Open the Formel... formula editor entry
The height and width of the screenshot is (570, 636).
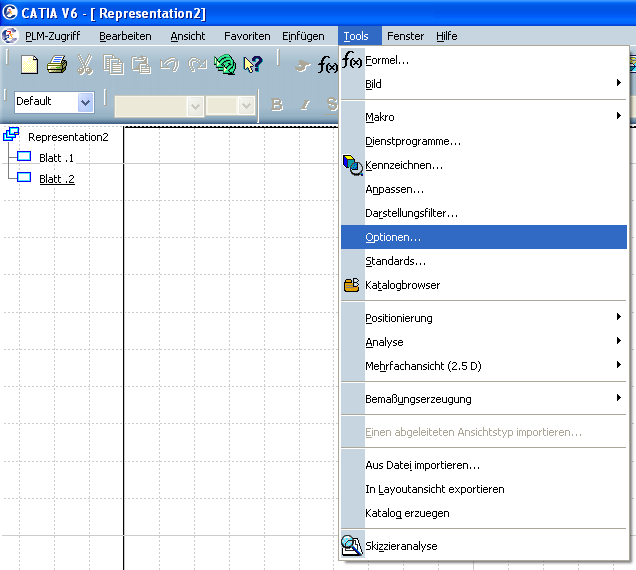pyautogui.click(x=387, y=60)
